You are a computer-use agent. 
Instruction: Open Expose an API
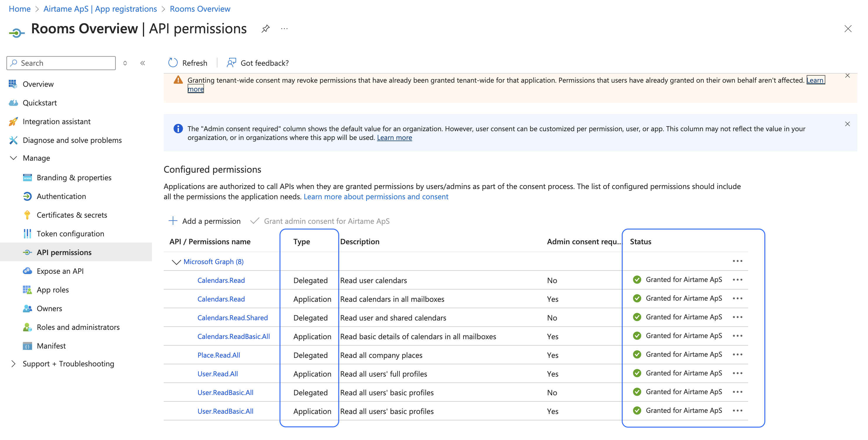(x=60, y=271)
